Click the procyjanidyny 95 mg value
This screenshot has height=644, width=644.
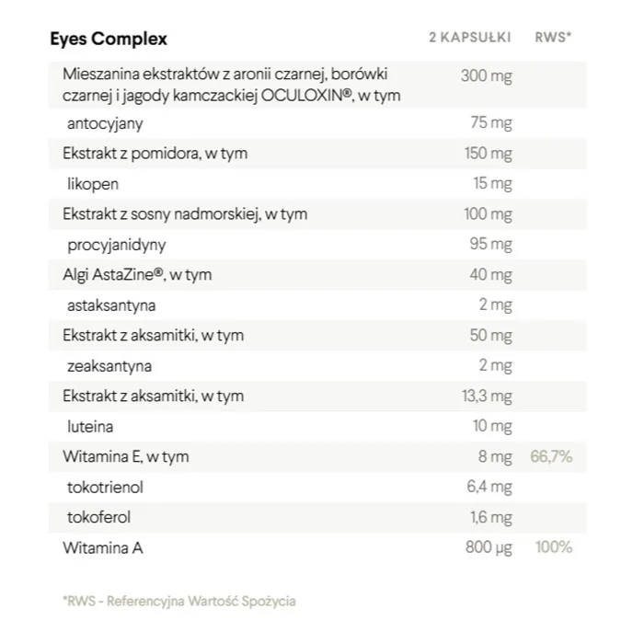[490, 245]
